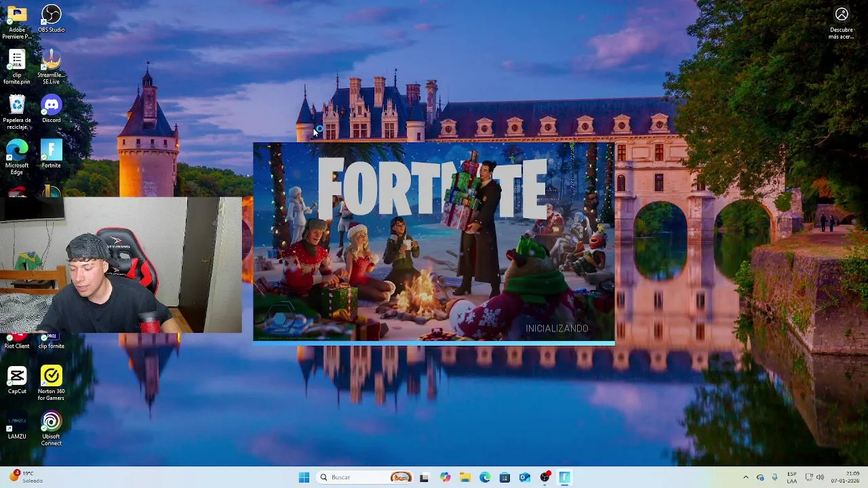Click the Buscar search box
The width and height of the screenshot is (868, 488).
click(x=365, y=477)
